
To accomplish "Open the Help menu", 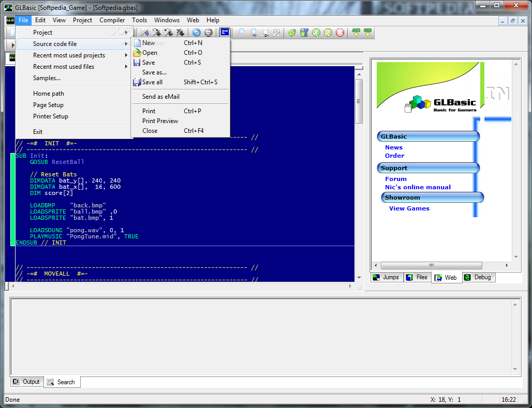I will tap(213, 20).
